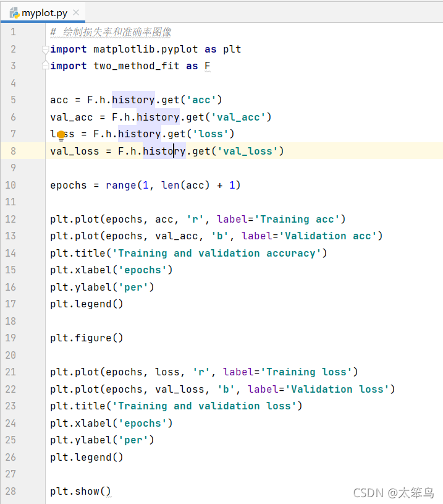Click the 'Training and validation loss' title string
The image size is (443, 504).
(205, 406)
